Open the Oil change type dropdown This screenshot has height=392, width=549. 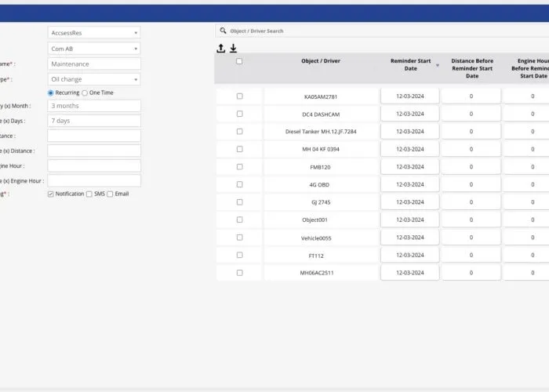coord(94,79)
